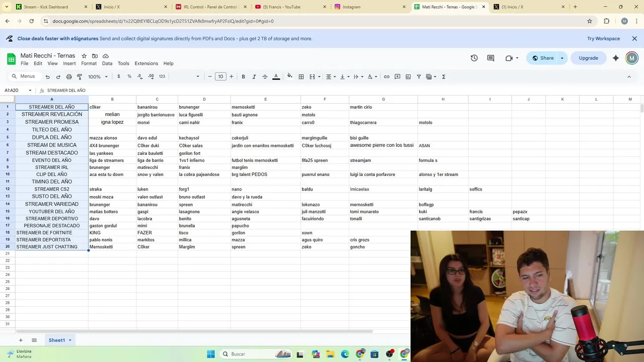
Task: Format as percent with the % icon
Action: coord(129,76)
